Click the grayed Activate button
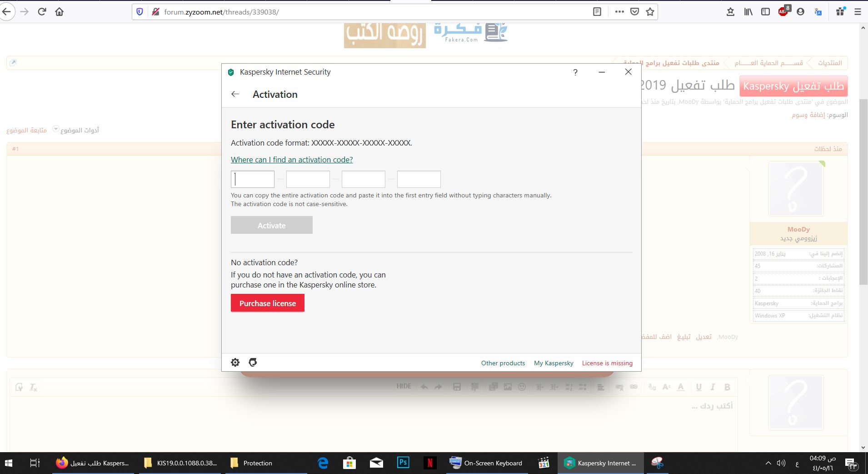The height and width of the screenshot is (474, 868). coord(272,225)
